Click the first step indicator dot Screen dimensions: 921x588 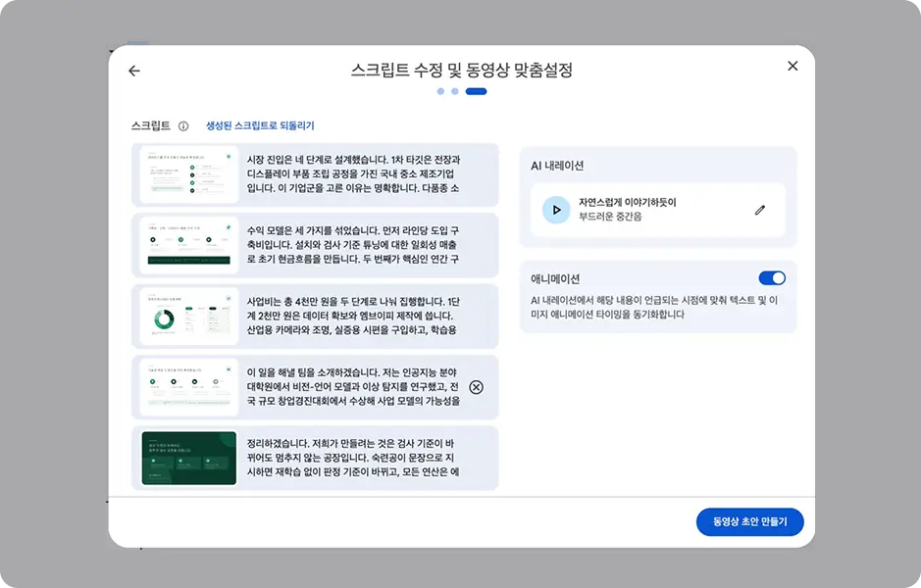440,91
